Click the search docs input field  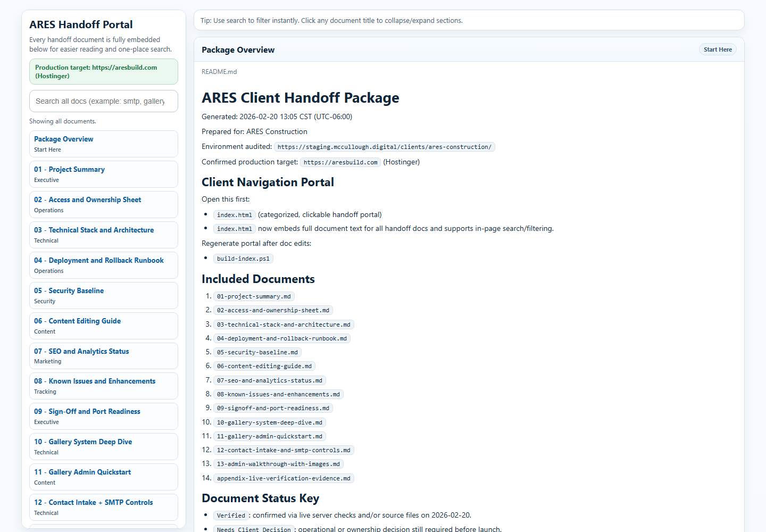click(x=103, y=101)
